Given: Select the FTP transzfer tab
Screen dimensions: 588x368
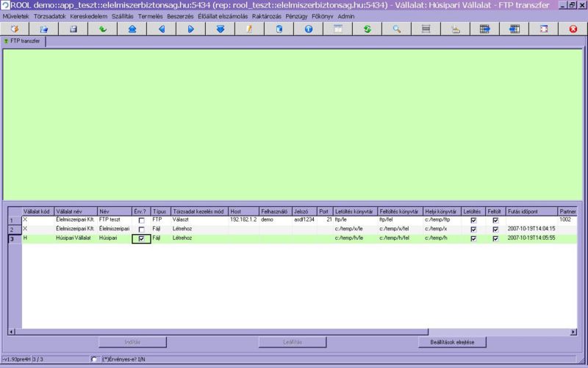Looking at the screenshot, I should click(24, 41).
